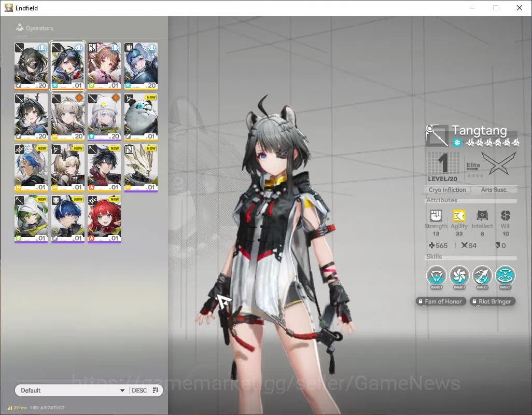Click the UID number text
This screenshot has width=532, height=415.
48,408
